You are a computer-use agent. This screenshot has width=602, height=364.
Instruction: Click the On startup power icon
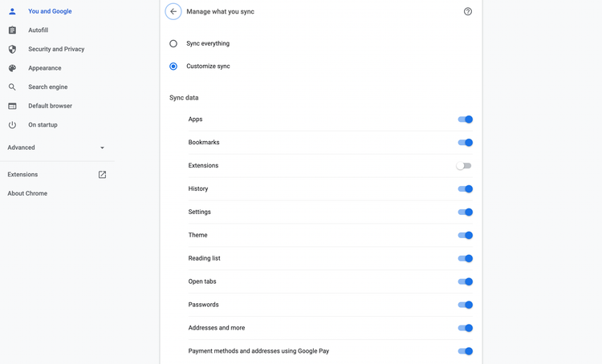pos(12,125)
